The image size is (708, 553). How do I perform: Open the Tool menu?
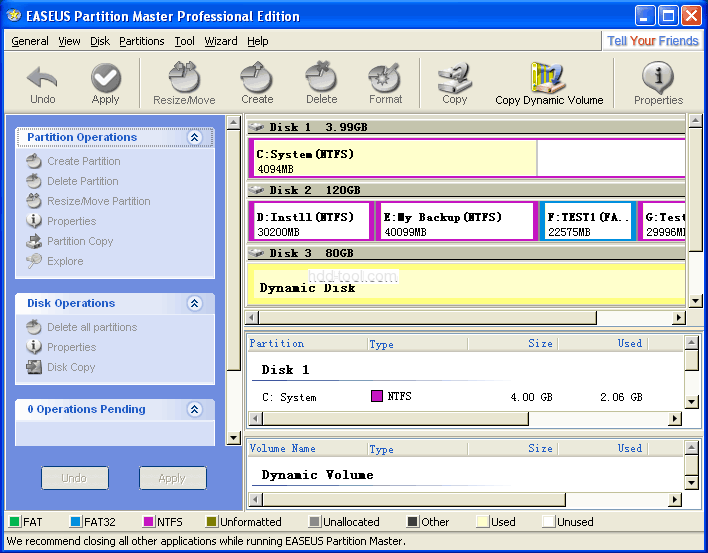(x=184, y=41)
